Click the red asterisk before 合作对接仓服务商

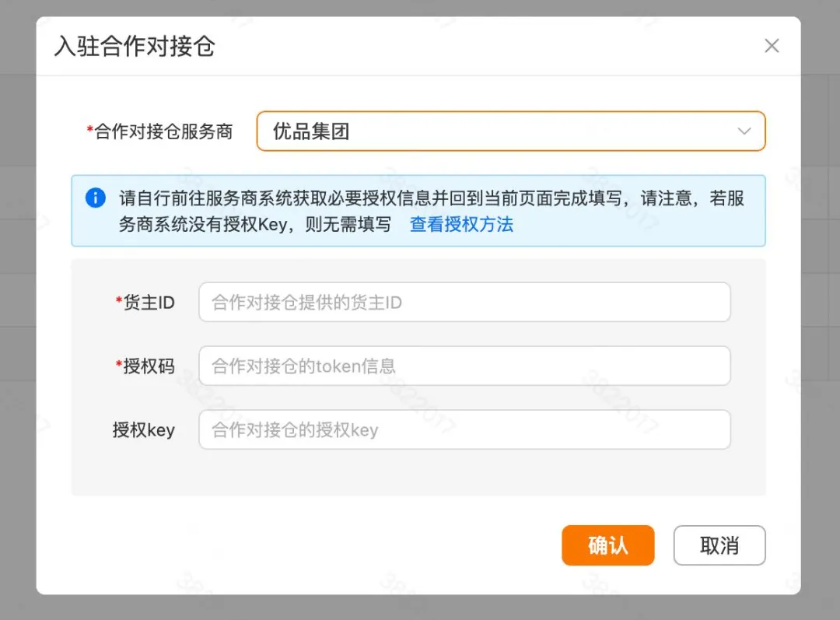[89, 131]
